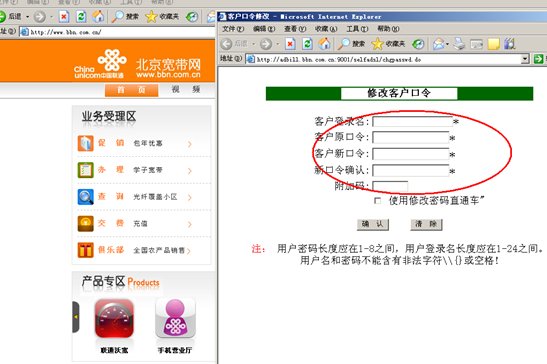The width and height of the screenshot is (547, 364).
Task: Click the 办理 clipboard icon
Action: point(85,170)
